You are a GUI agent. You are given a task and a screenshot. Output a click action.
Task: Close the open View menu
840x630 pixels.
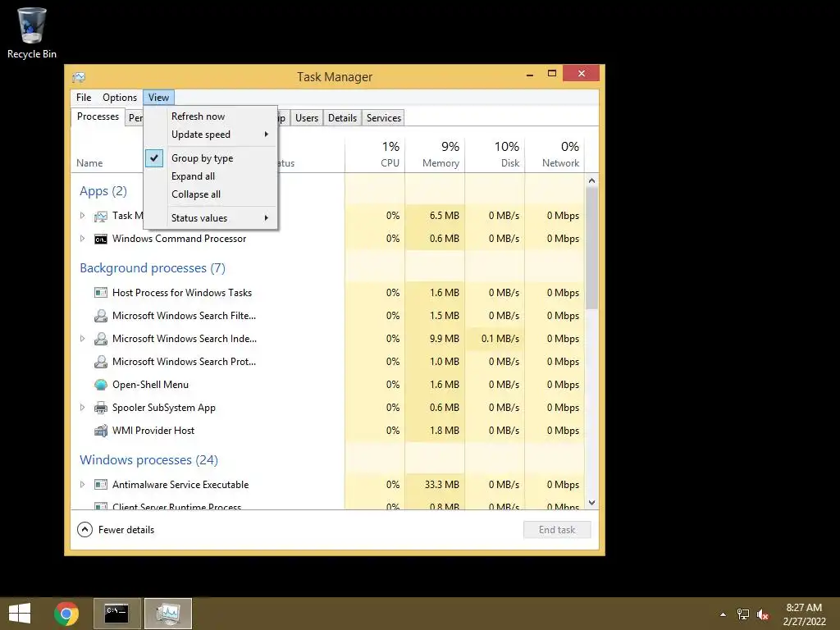tap(158, 98)
